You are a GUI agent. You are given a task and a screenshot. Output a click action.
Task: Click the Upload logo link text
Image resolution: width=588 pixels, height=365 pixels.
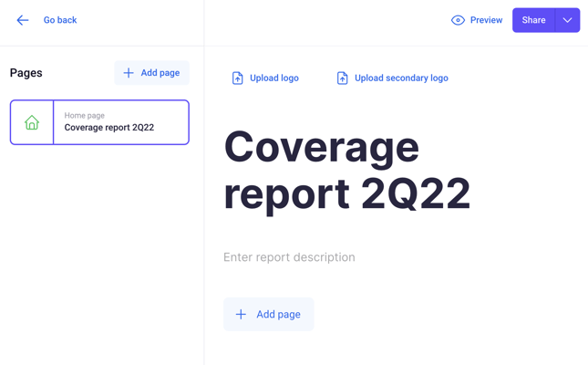point(274,78)
